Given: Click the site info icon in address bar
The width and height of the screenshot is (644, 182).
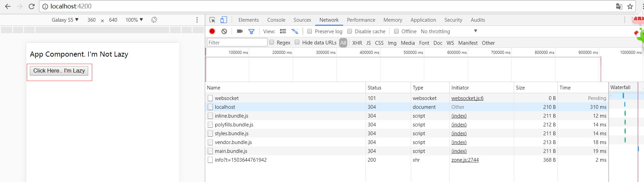Looking at the screenshot, I should (x=45, y=6).
